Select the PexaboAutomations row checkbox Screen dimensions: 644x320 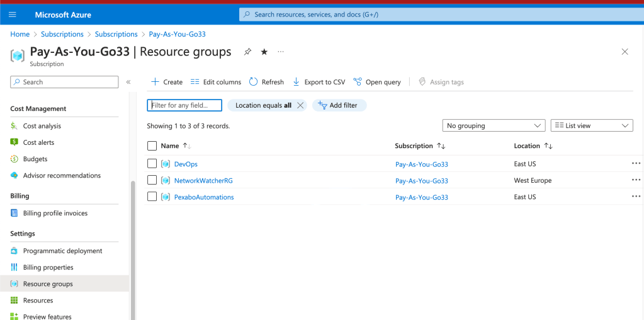point(152,197)
